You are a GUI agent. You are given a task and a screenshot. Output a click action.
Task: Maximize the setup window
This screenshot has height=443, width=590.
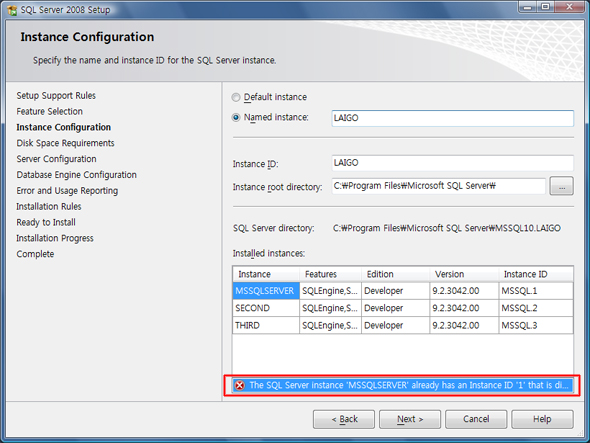point(545,7)
